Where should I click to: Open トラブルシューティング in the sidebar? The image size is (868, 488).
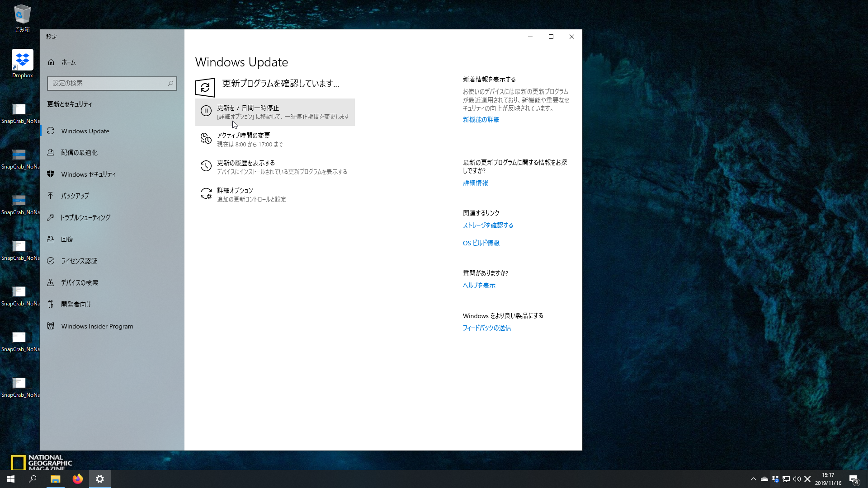(x=51, y=217)
